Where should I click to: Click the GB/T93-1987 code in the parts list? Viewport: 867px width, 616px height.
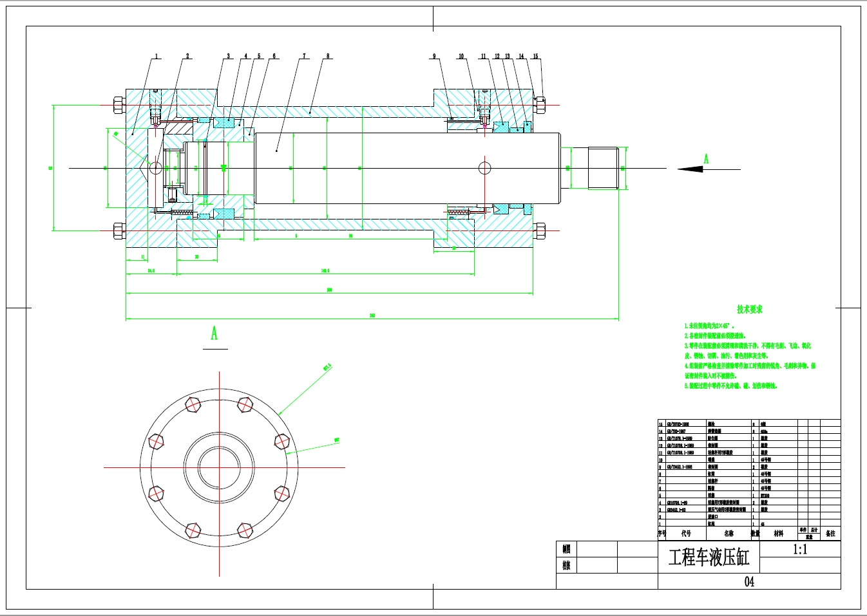click(676, 432)
